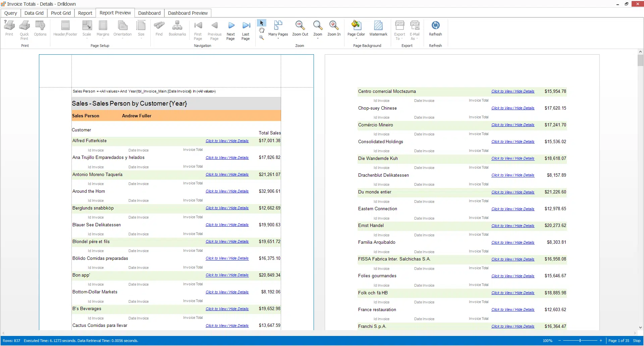
Task: Go to the First Page
Action: (x=198, y=30)
